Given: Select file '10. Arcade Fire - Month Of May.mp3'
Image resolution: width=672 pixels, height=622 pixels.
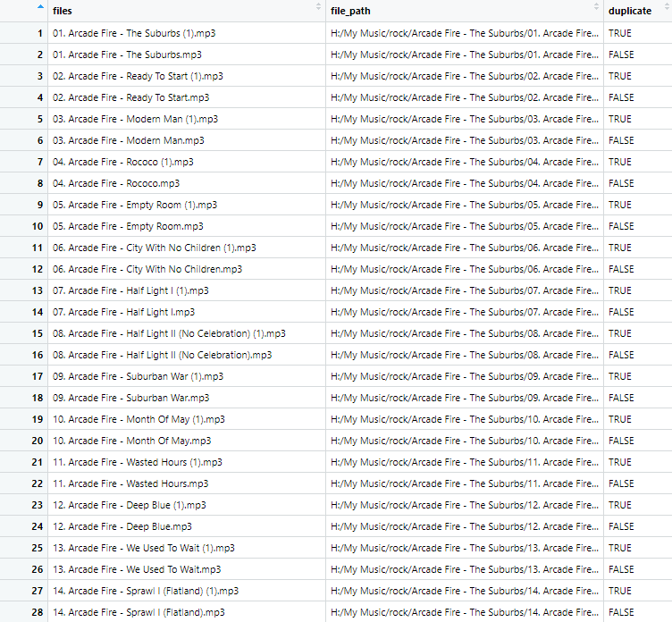Looking at the screenshot, I should [x=131, y=441].
